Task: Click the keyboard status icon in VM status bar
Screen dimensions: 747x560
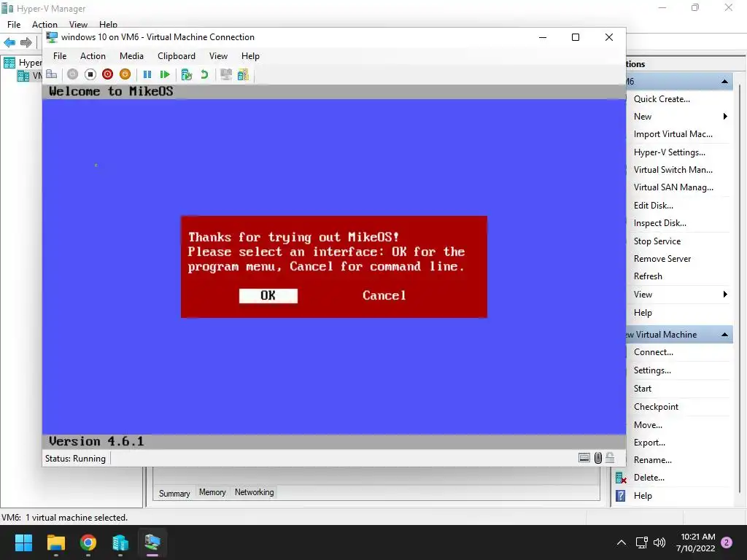Action: pyautogui.click(x=584, y=458)
